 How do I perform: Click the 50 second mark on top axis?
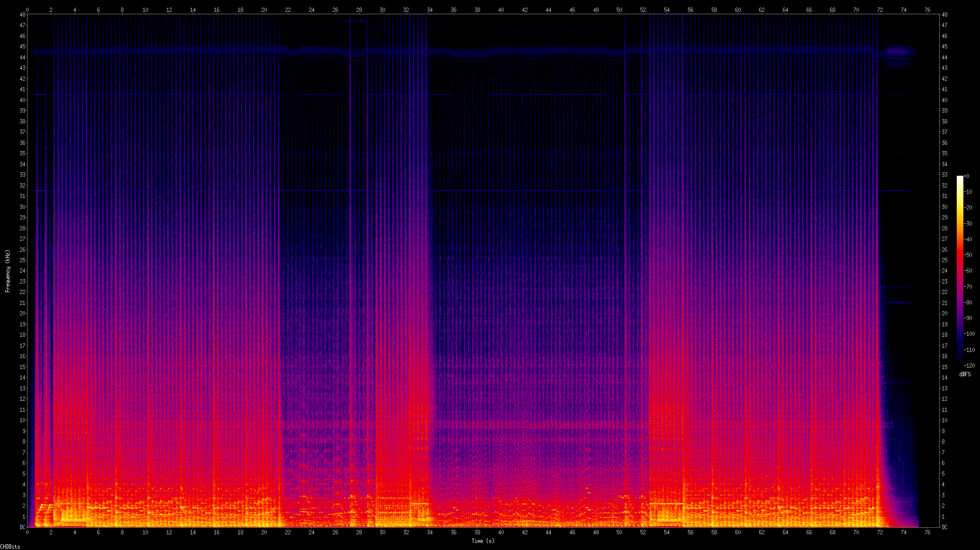click(x=619, y=9)
